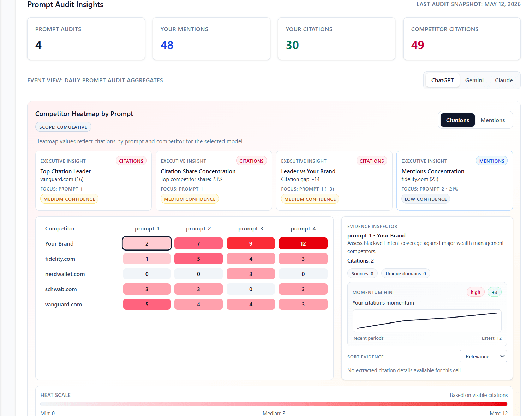Select the Citations heatmap toggle
This screenshot has width=532, height=416.
pos(458,120)
